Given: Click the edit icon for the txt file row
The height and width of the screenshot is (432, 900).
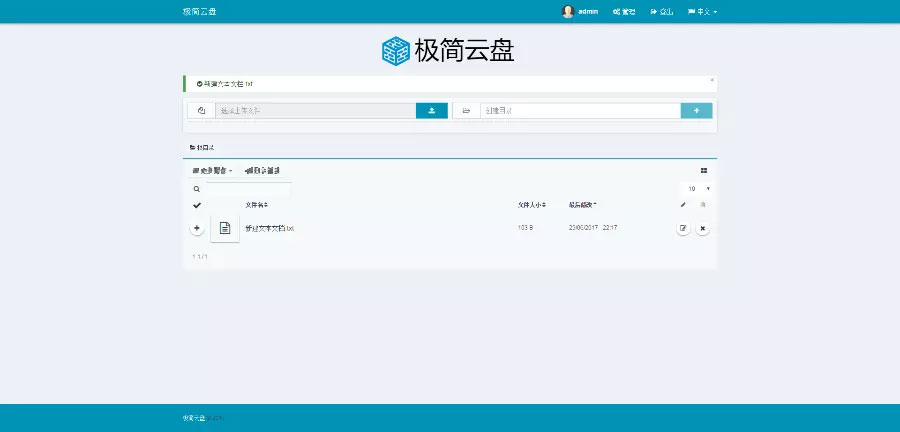Looking at the screenshot, I should tap(683, 228).
